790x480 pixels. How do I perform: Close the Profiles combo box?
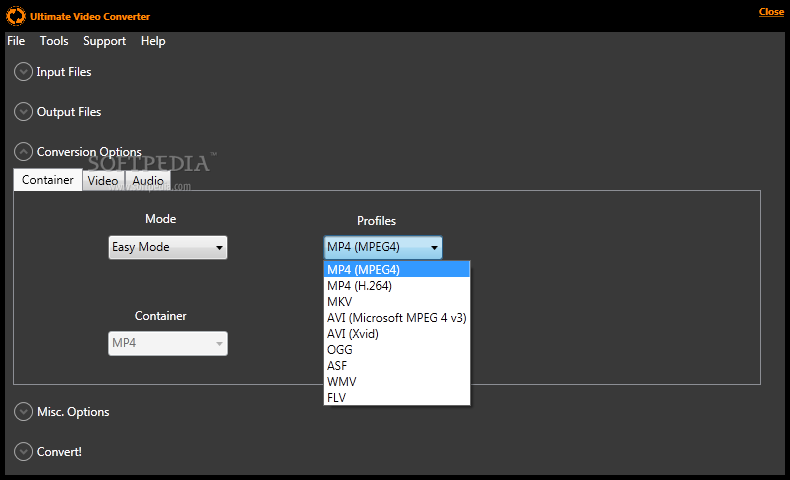[383, 247]
